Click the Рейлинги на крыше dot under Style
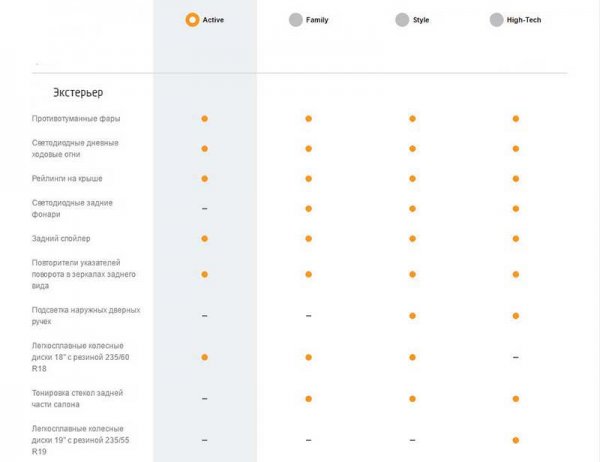This screenshot has width=600, height=462. (x=412, y=179)
